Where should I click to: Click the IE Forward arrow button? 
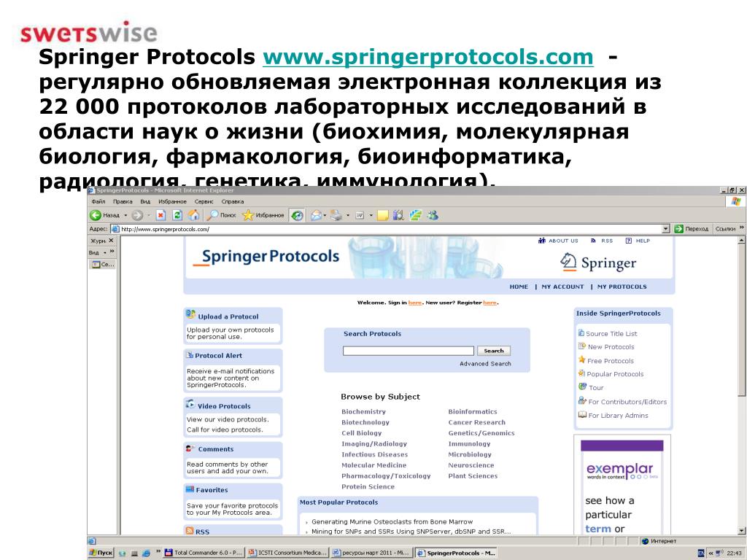[137, 215]
